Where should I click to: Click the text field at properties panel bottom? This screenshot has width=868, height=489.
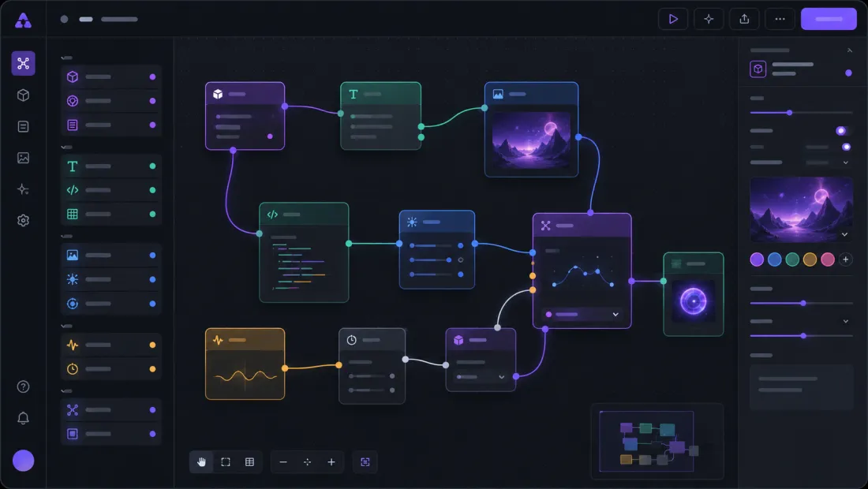pos(801,387)
